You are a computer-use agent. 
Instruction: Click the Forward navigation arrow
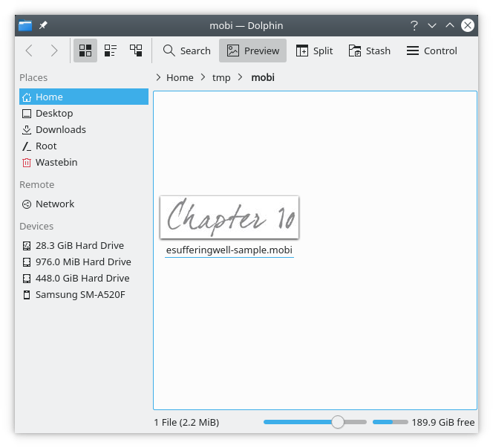(x=54, y=51)
